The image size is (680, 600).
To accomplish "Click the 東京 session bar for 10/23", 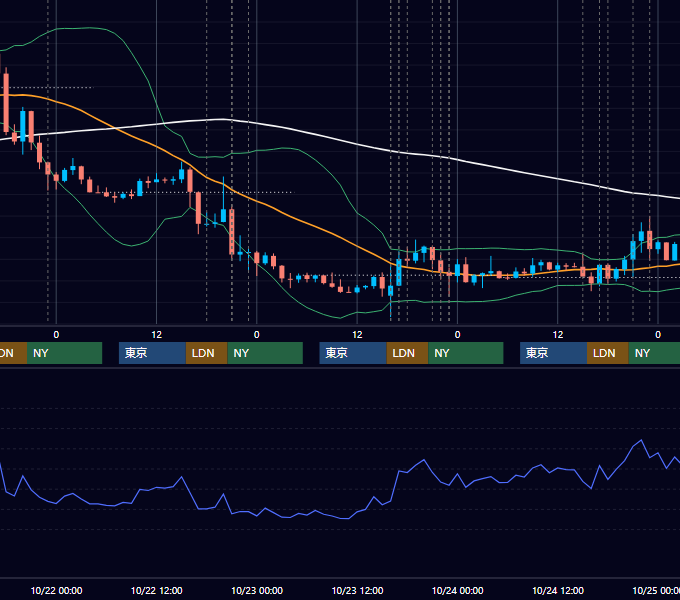I will (x=353, y=353).
